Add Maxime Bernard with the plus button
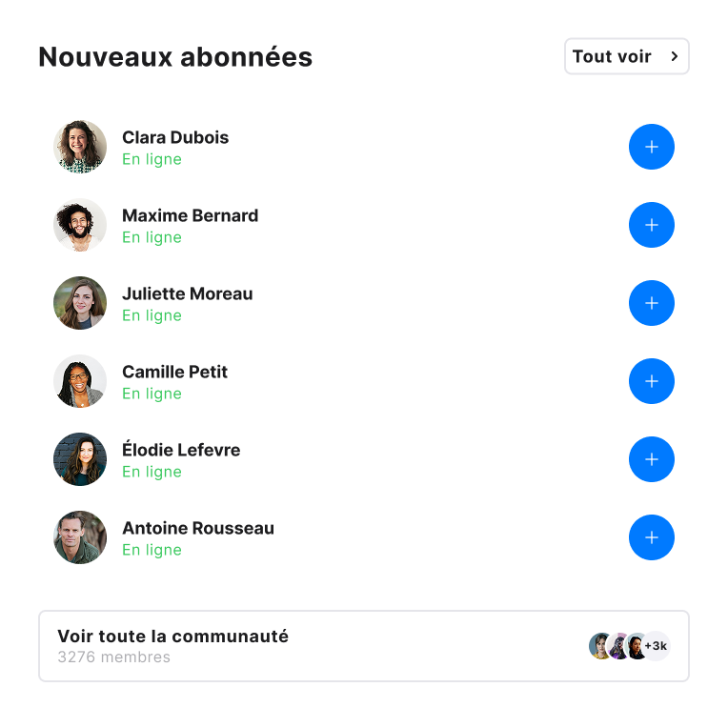Viewport: 728px width, 728px height. [652, 225]
